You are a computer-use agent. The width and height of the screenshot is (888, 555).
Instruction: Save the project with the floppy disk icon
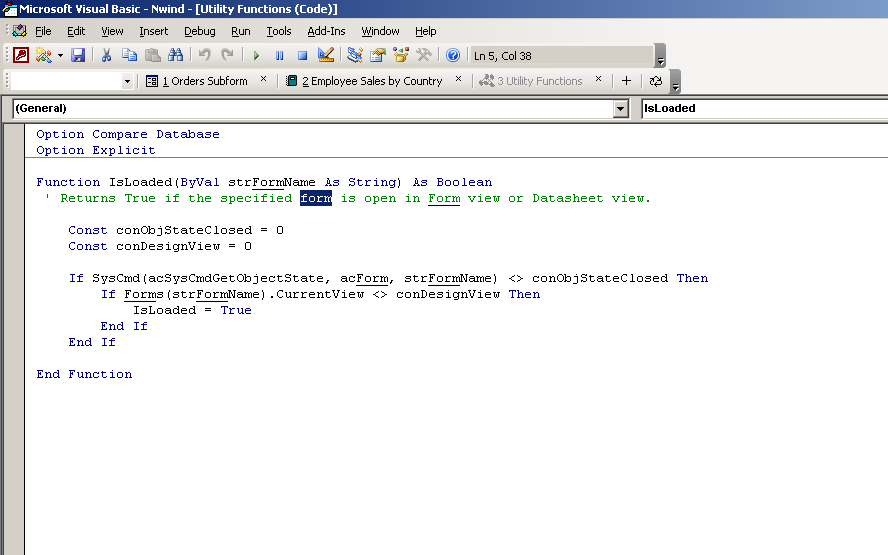(78, 55)
